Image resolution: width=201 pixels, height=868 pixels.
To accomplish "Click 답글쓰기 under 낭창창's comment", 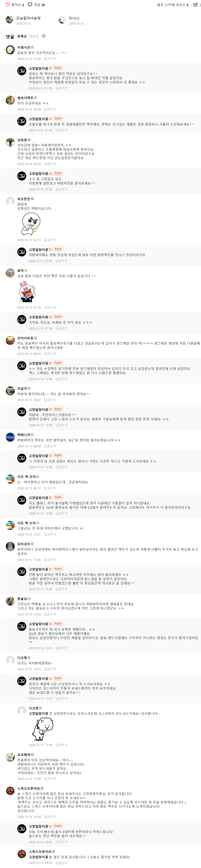I will (x=50, y=164).
